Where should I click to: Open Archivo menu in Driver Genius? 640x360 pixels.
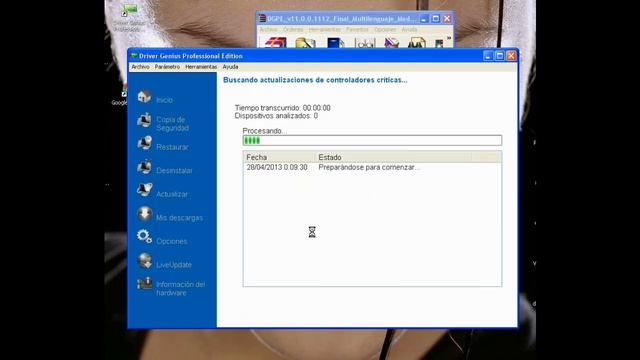(140, 67)
